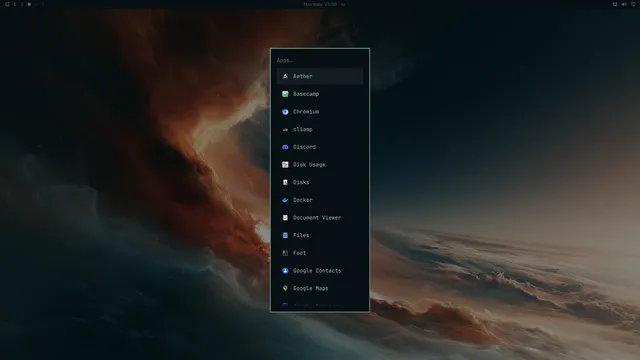
Task: Select the cliamp label
Action: click(303, 129)
